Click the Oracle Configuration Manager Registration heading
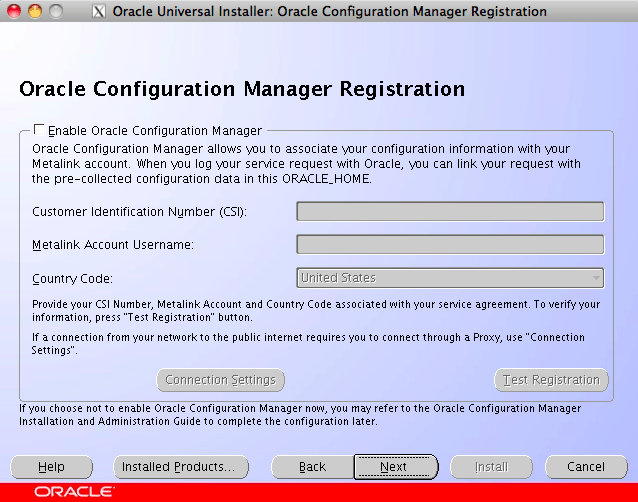The image size is (638, 502). [x=242, y=89]
